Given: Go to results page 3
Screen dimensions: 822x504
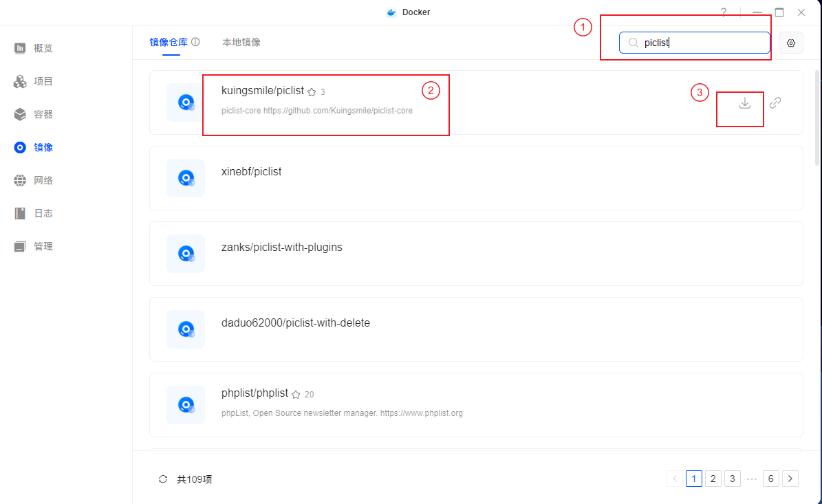Looking at the screenshot, I should point(733,479).
